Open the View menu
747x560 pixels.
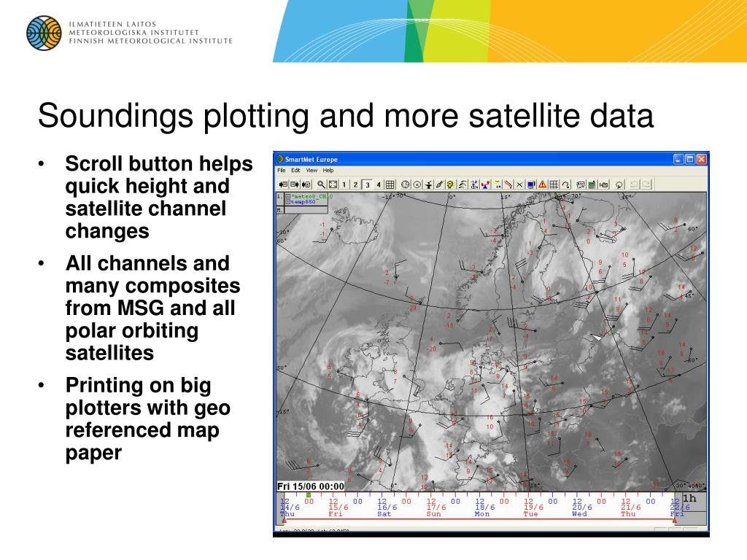(311, 171)
